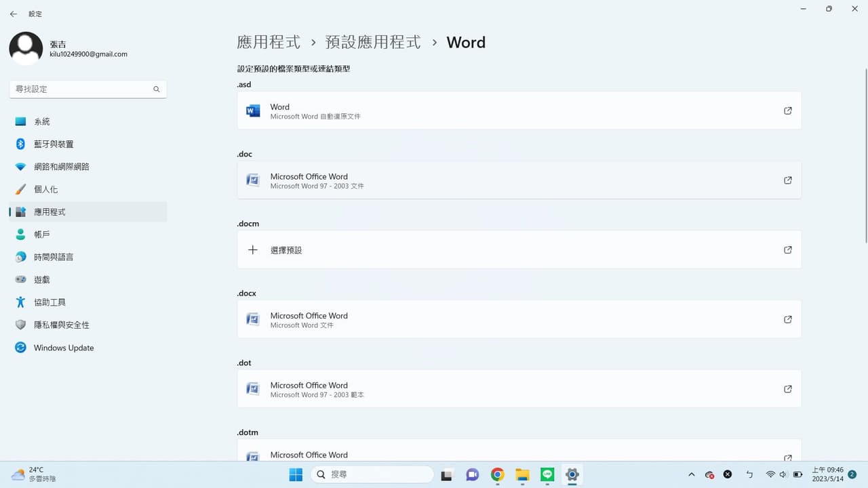Return to 應用程式 via the breadcrumb

pyautogui.click(x=269, y=42)
